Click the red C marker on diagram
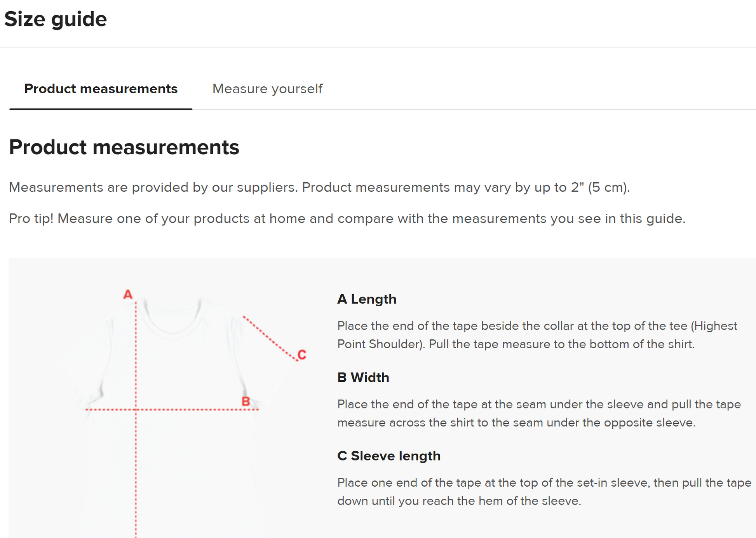This screenshot has width=756, height=538. coord(302,355)
